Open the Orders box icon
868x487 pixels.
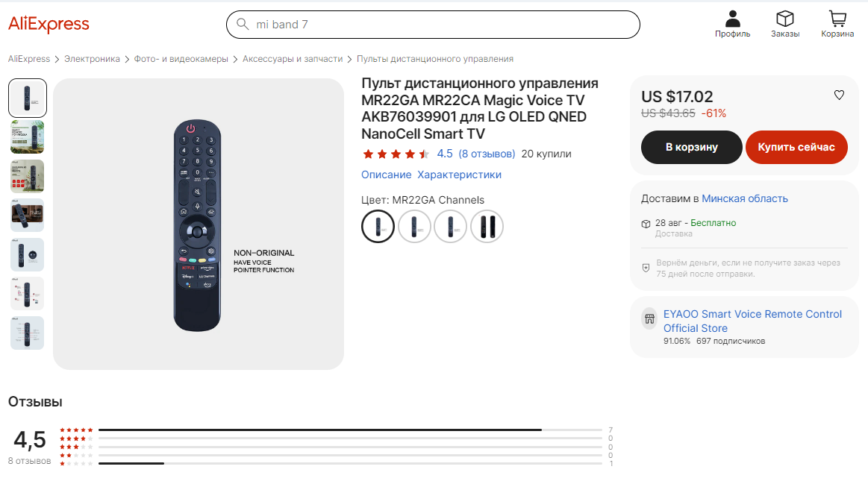784,19
